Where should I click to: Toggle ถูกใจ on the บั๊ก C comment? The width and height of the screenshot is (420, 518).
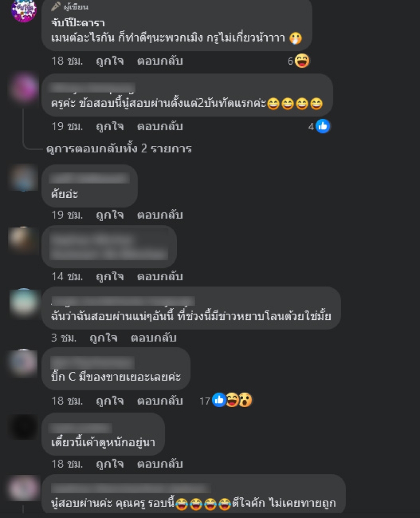click(110, 401)
